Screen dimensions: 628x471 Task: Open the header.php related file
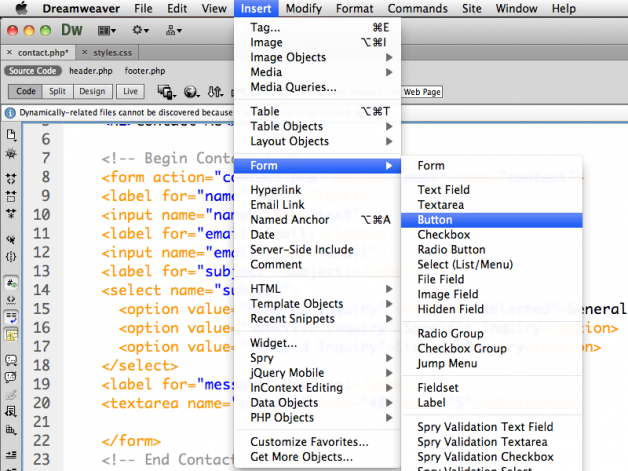click(x=91, y=71)
